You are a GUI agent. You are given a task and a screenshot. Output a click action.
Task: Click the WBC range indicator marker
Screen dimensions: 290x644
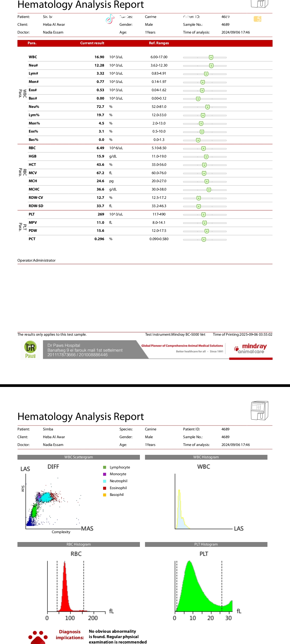click(x=211, y=57)
